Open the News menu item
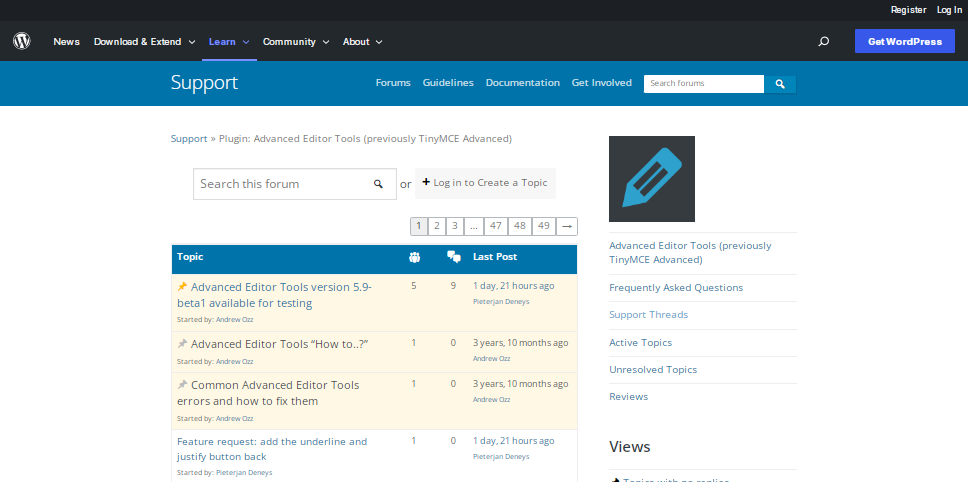Image resolution: width=968 pixels, height=482 pixels. (x=66, y=42)
